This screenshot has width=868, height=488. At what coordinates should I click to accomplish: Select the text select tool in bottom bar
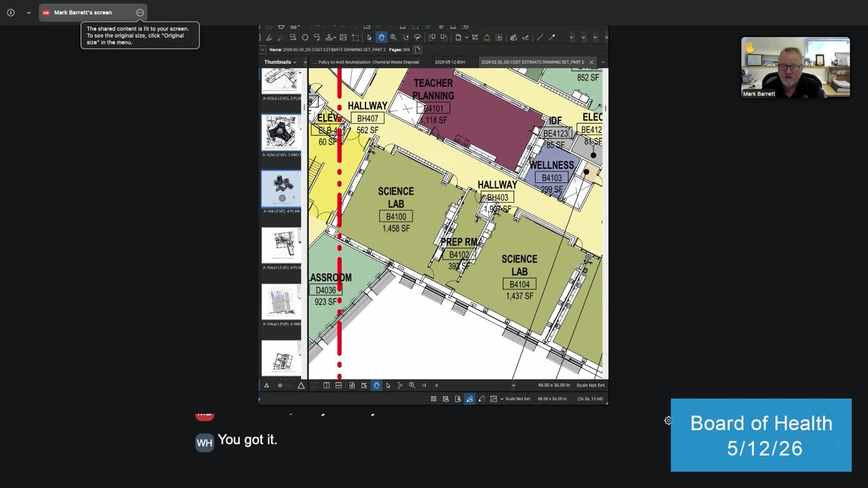click(400, 385)
